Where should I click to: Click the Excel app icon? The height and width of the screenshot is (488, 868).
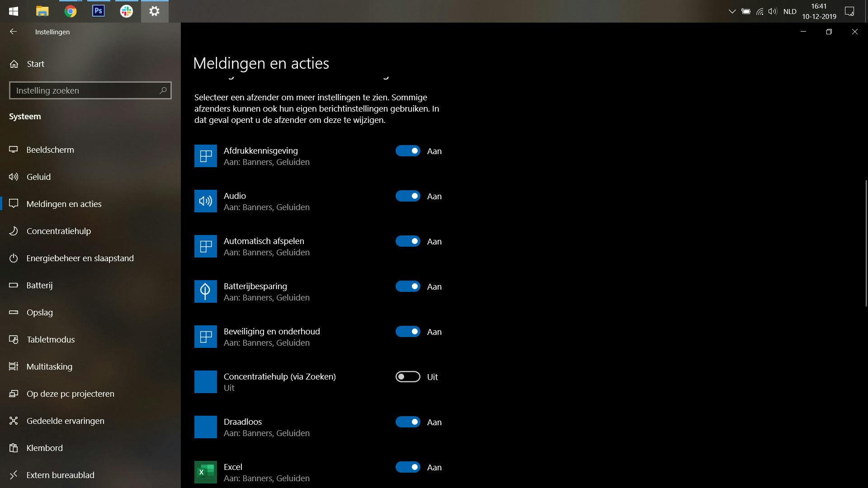(x=205, y=472)
